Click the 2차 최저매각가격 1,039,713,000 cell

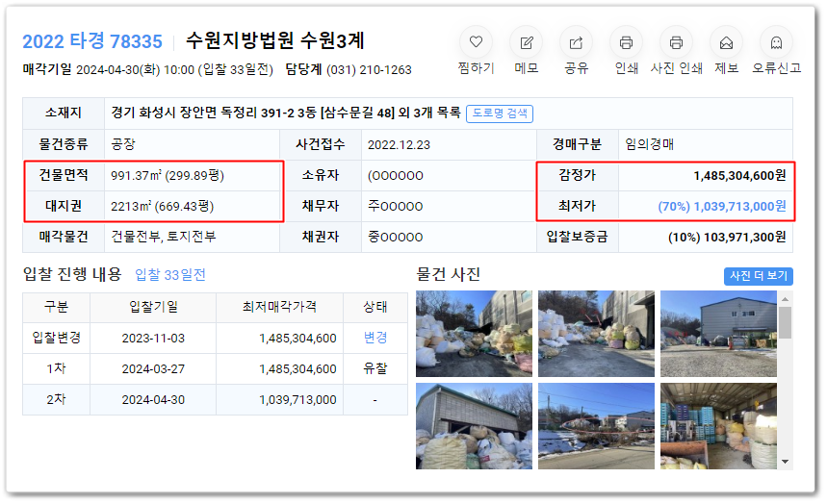(280, 400)
